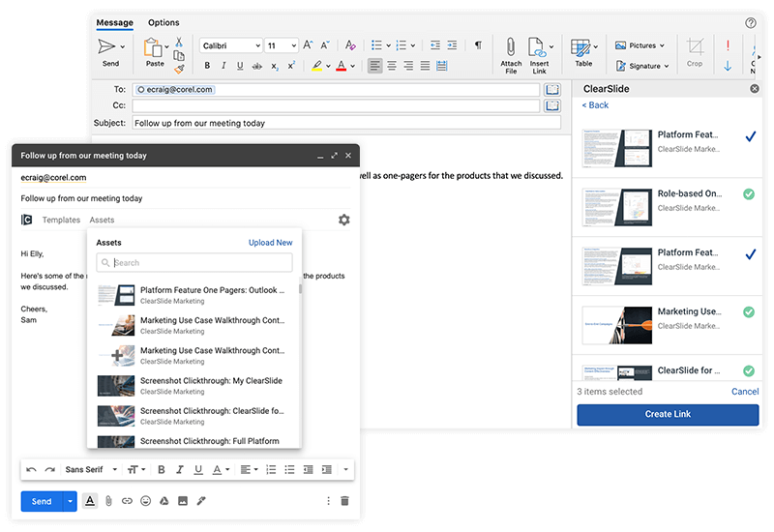
Task: Click Gmail insert emoji icon
Action: [146, 501]
